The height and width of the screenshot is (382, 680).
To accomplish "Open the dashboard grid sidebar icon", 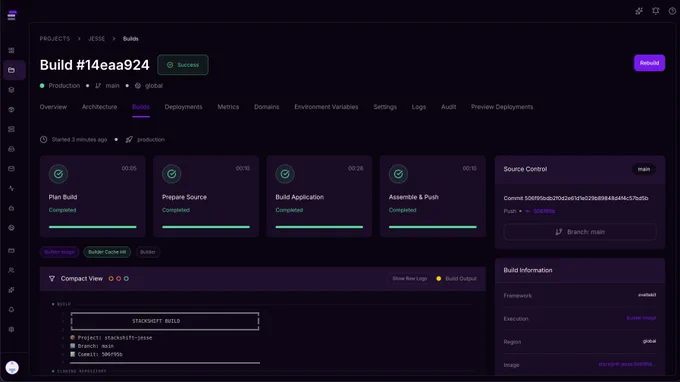I will click(12, 50).
